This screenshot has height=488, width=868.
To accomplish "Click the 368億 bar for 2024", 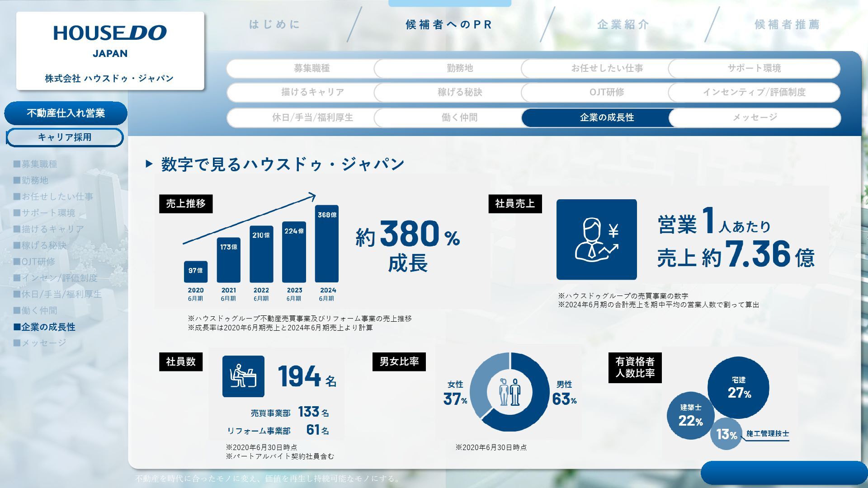I will (327, 244).
